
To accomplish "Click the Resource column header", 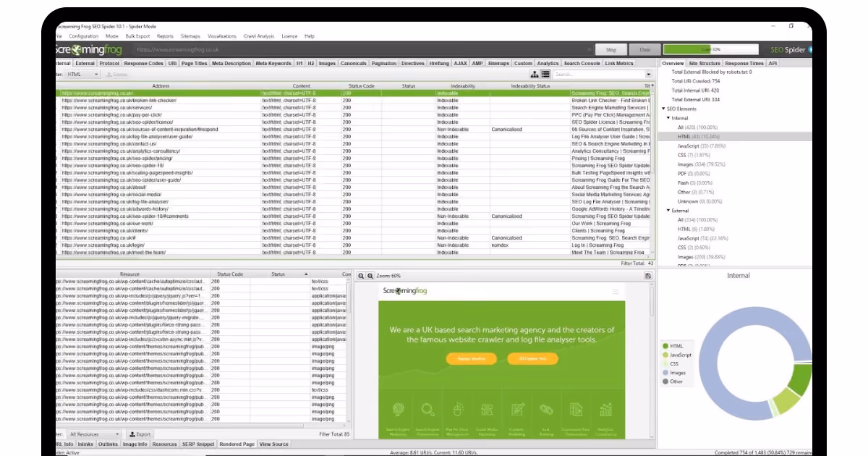I will tap(129, 274).
